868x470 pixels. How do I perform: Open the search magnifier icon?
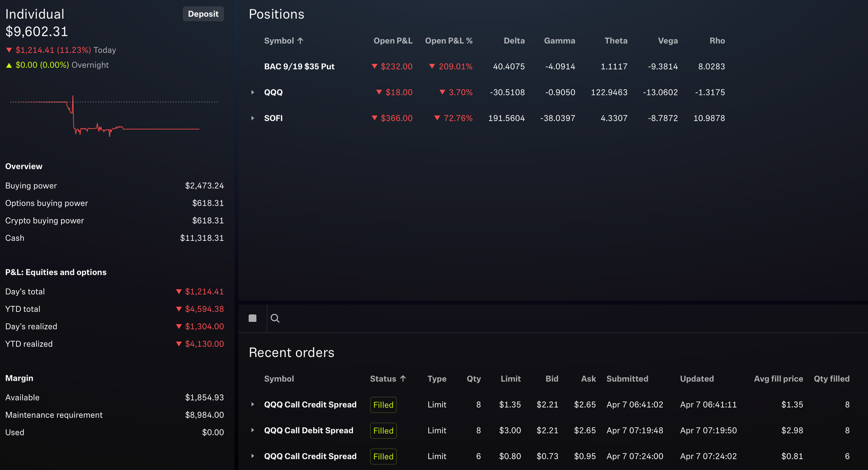275,319
